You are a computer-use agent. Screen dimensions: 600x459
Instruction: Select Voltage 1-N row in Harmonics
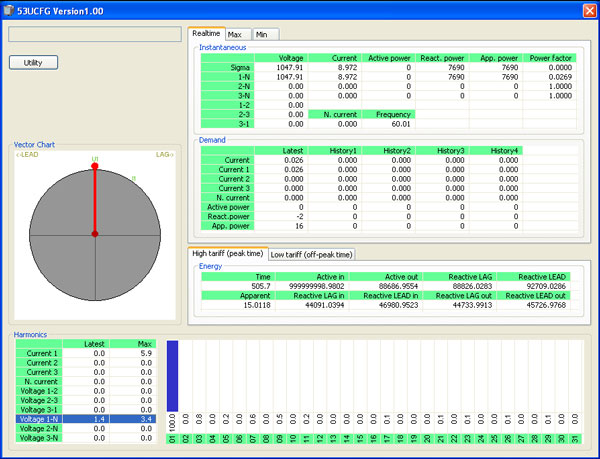pos(86,419)
